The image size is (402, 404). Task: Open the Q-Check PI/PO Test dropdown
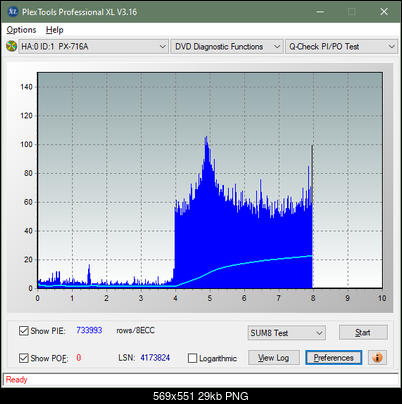click(341, 47)
